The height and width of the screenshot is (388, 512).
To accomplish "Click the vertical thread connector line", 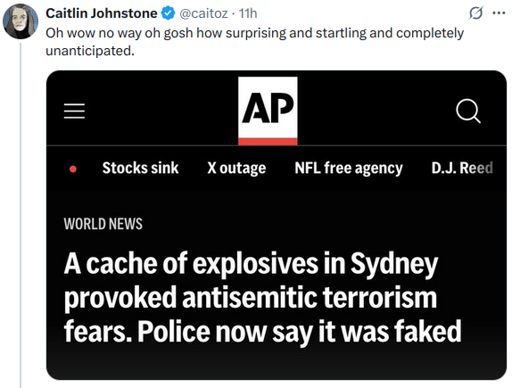I will [21, 215].
